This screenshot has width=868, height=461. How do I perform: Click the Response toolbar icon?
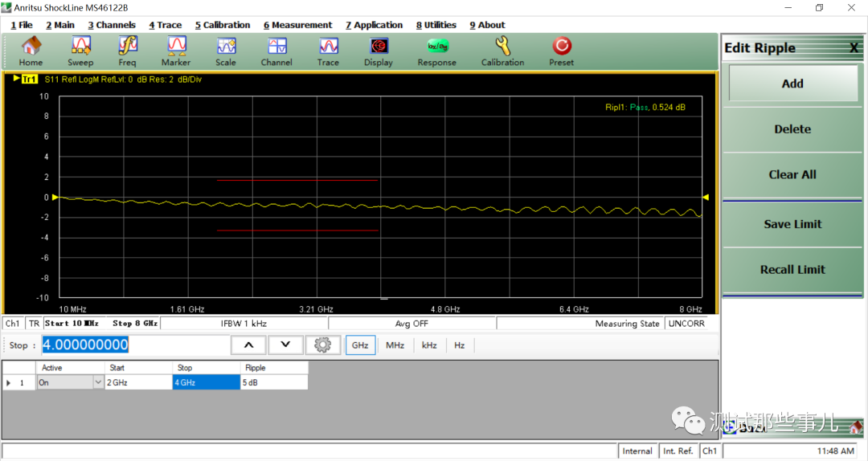pos(437,51)
